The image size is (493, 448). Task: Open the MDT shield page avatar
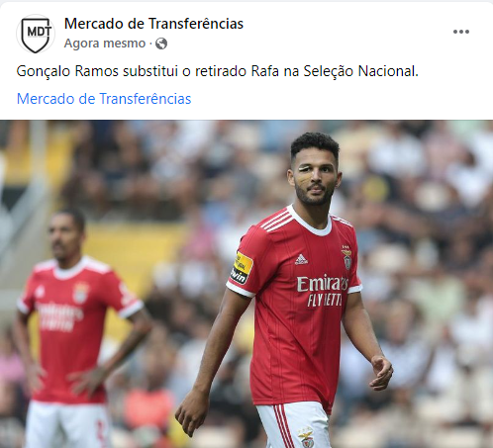[x=36, y=34]
